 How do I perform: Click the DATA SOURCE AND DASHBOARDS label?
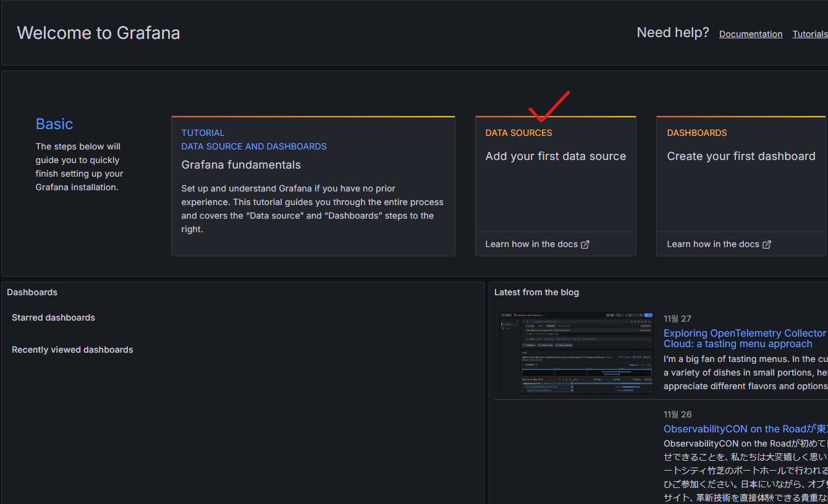click(254, 146)
